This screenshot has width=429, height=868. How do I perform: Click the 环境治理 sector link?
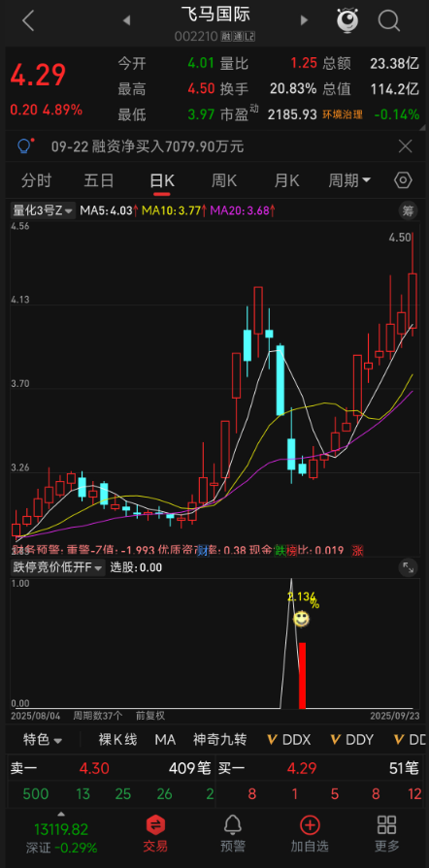tap(344, 115)
